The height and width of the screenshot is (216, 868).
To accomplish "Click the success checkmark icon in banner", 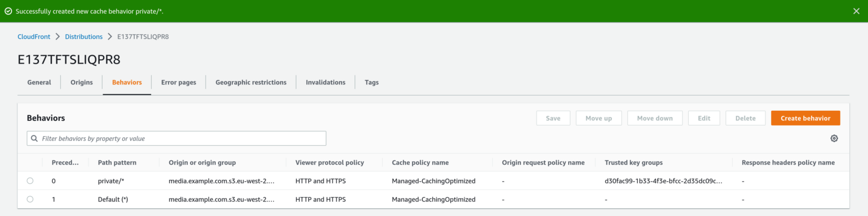I will pyautogui.click(x=8, y=11).
